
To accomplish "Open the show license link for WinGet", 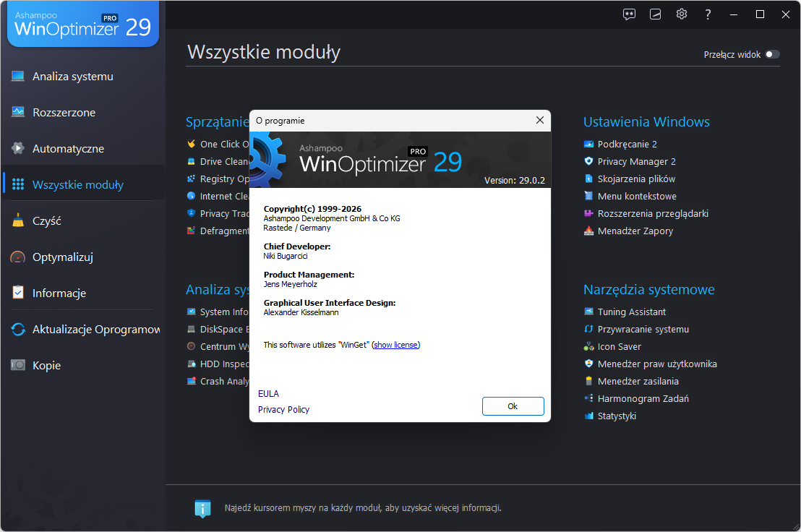I will click(395, 345).
